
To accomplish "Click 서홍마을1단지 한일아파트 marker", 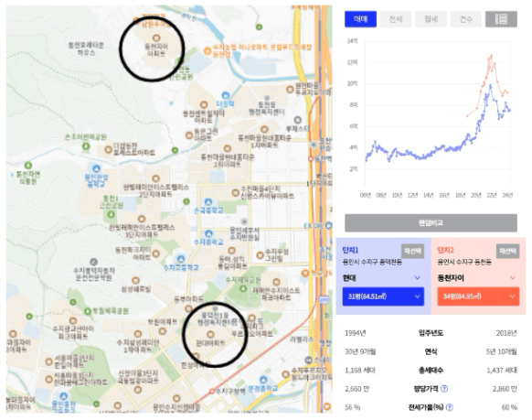I will coord(49,361).
